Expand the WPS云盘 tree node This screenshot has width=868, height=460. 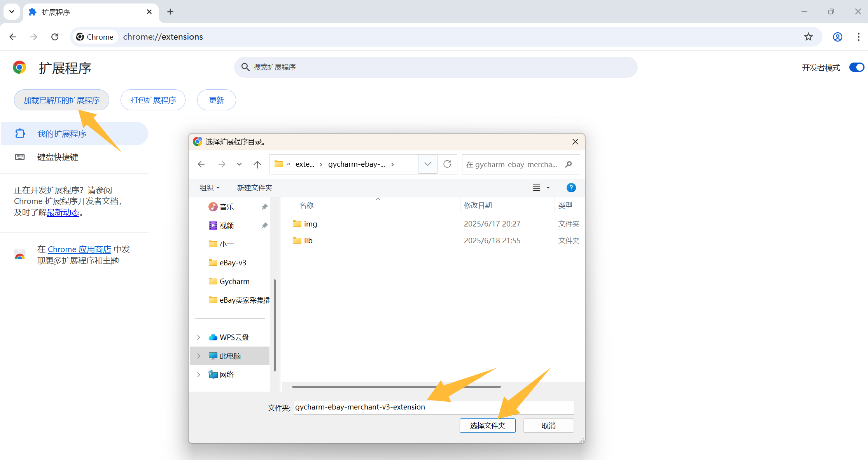point(199,337)
